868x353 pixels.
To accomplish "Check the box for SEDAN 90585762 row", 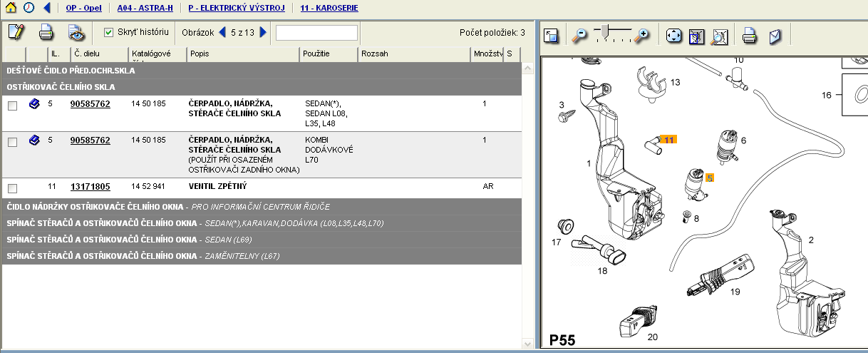I will [x=12, y=106].
